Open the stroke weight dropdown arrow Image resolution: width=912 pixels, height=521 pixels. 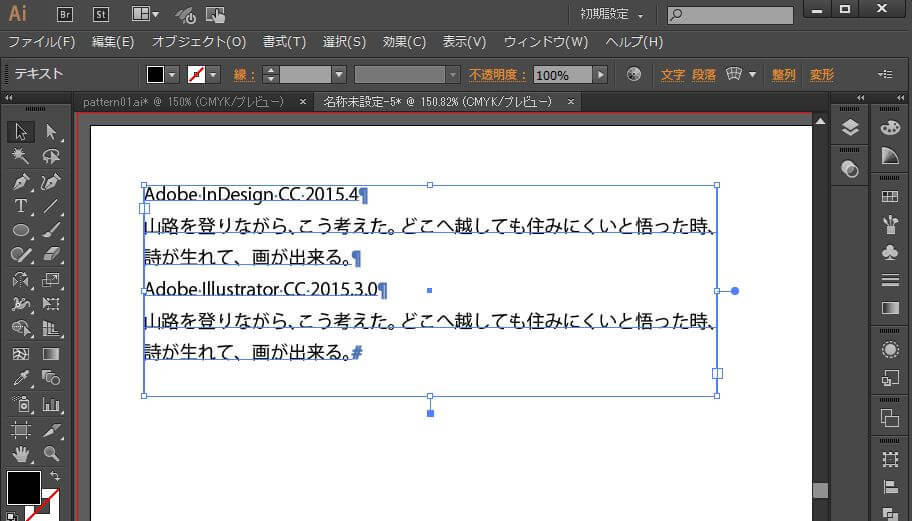pyautogui.click(x=339, y=75)
